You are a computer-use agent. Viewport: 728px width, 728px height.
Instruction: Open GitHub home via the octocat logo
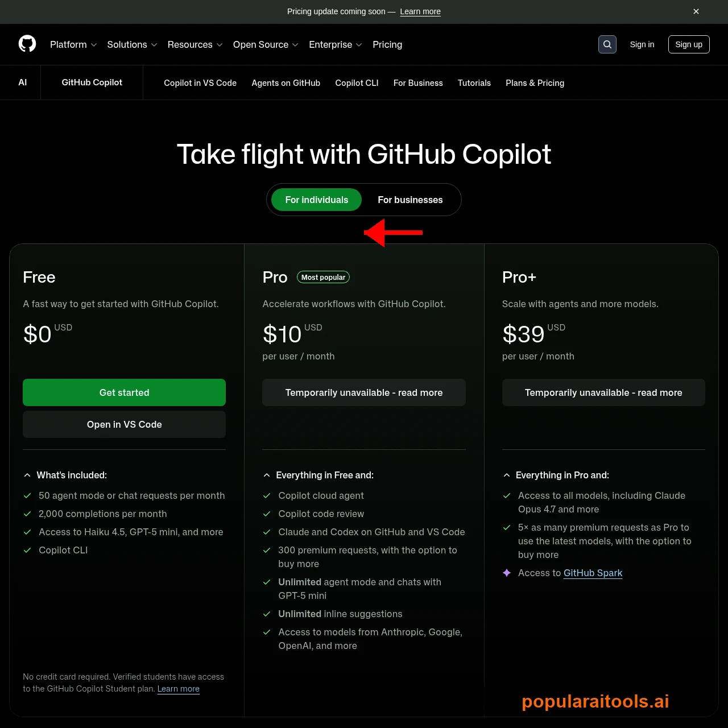27,44
